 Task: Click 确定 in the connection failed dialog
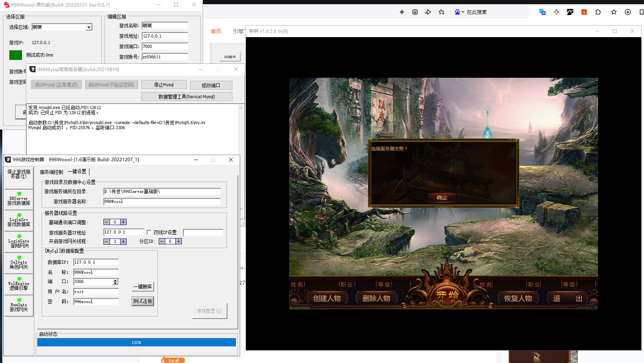point(442,198)
